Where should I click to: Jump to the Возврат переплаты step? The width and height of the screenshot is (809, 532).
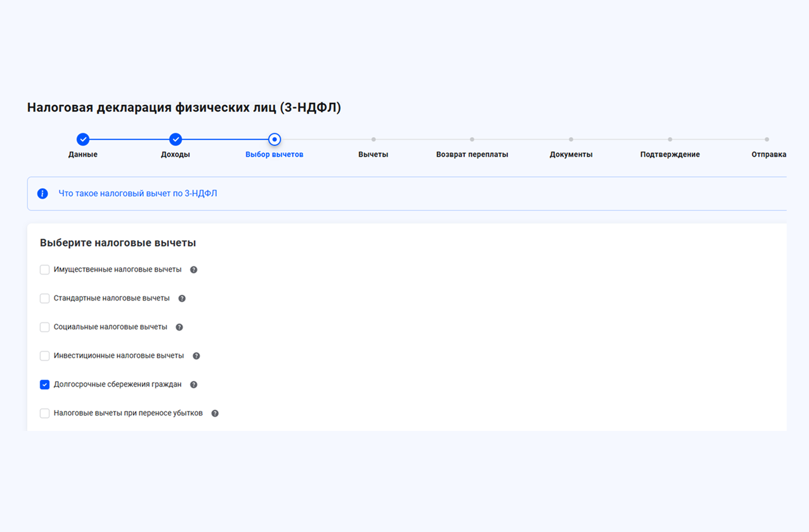[472, 154]
